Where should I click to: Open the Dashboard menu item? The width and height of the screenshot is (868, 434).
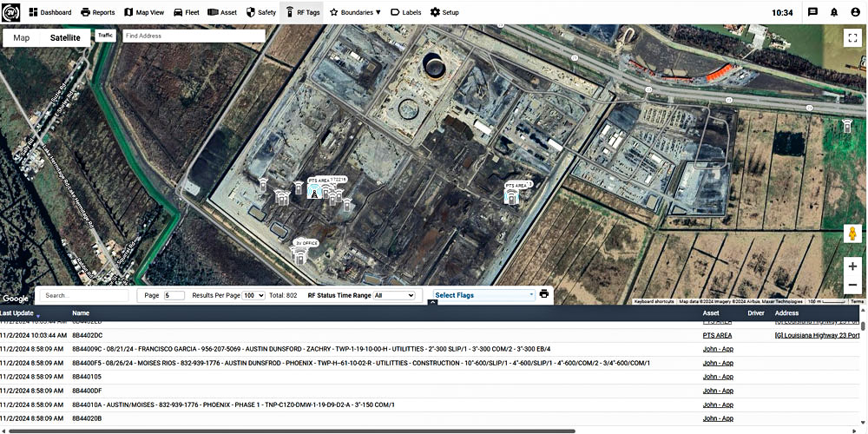coord(49,12)
